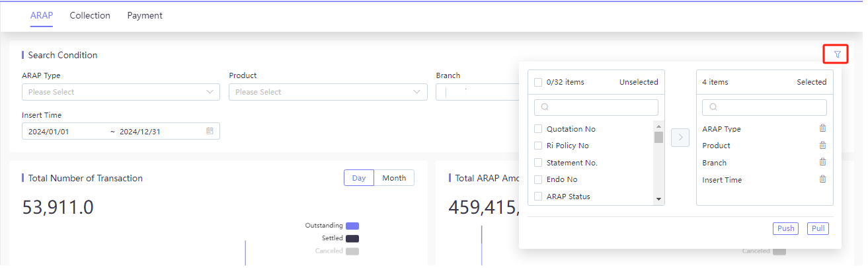Delete Insert Time from selected items

pyautogui.click(x=822, y=179)
